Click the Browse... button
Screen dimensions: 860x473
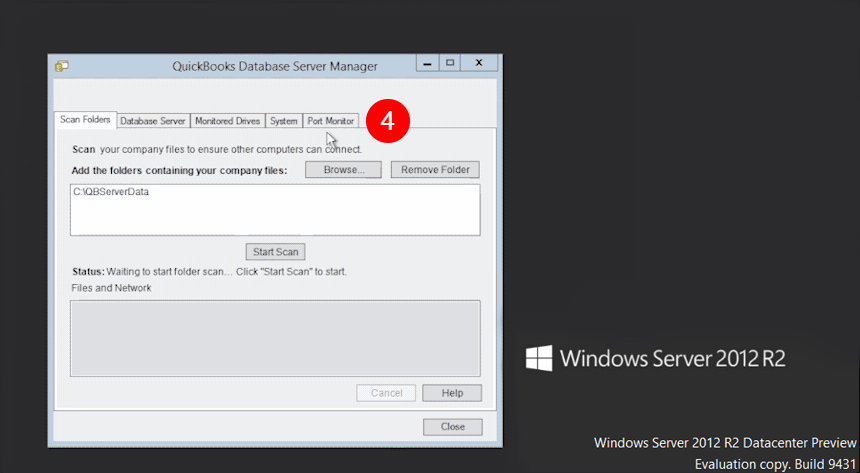[343, 170]
